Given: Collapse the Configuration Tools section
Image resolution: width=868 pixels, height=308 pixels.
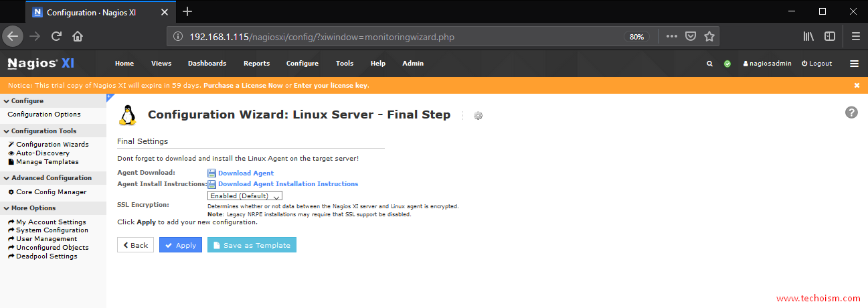Looking at the screenshot, I should 40,131.
